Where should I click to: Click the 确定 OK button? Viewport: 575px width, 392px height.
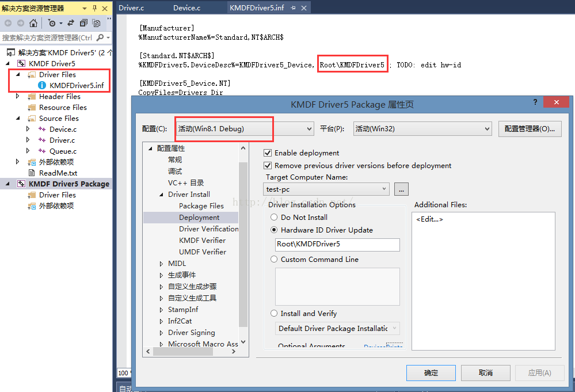coord(431,373)
